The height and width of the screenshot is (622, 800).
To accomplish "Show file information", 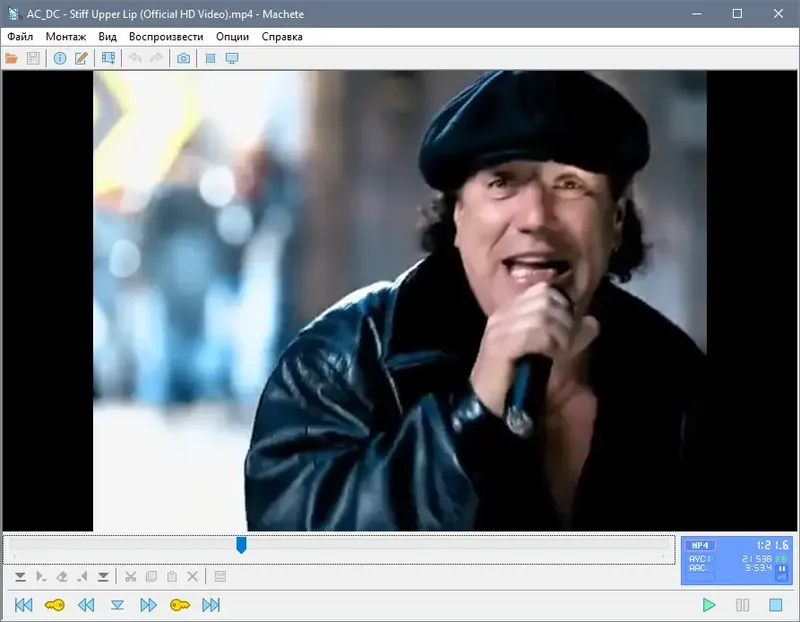I will [60, 57].
